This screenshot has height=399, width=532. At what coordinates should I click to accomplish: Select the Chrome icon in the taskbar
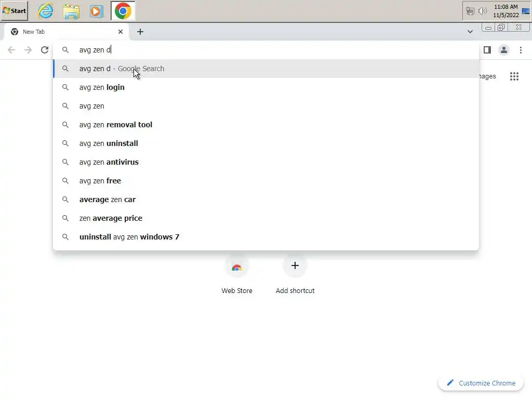point(123,11)
